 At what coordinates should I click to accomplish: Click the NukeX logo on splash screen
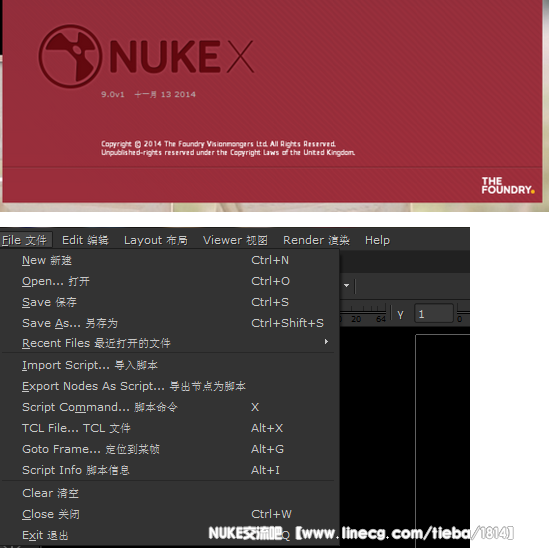pyautogui.click(x=146, y=56)
